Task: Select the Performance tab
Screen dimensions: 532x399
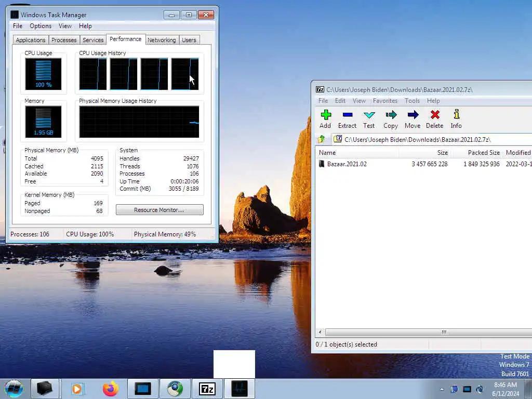Action: coord(126,39)
